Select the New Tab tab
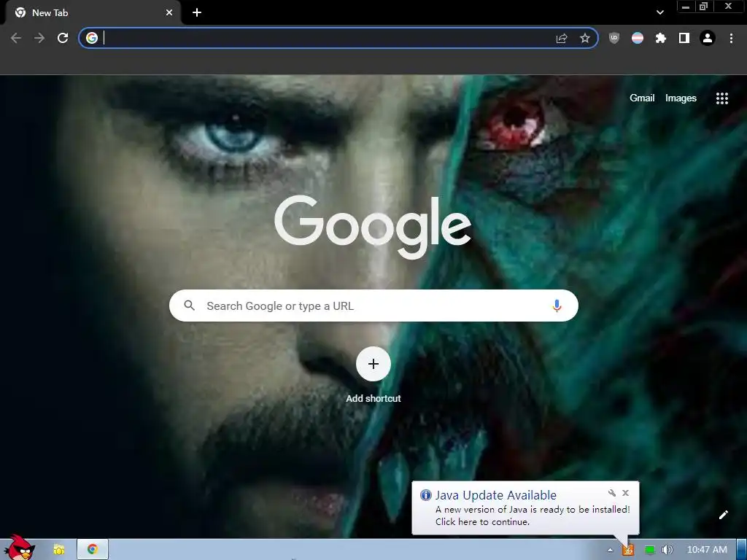 [x=93, y=13]
